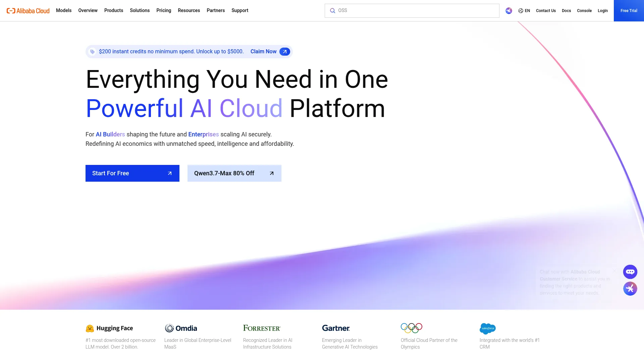644x362 pixels.
Task: Click 'Recognized Leader in AI Infrastructure Solutions' text
Action: 268,344
